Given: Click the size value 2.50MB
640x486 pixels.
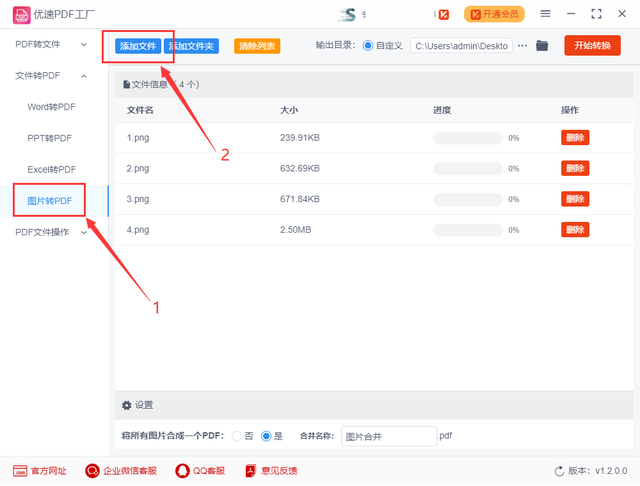Looking at the screenshot, I should [296, 230].
